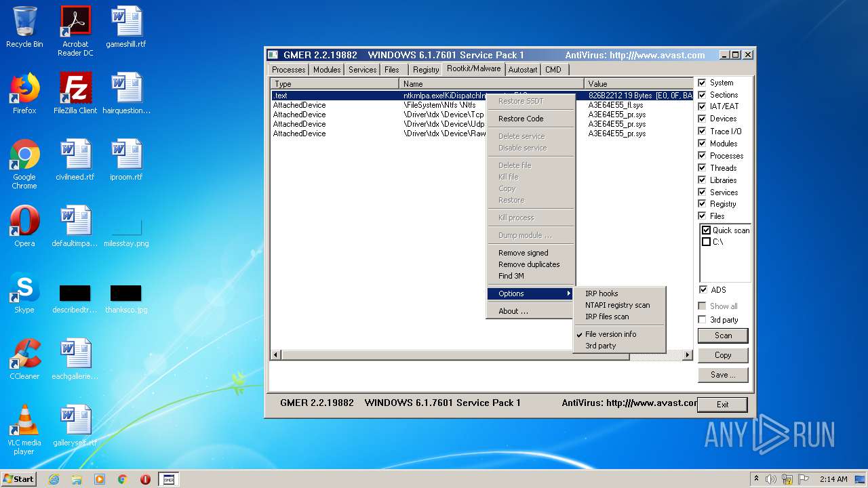
Task: Switch to the Processes tab
Action: point(288,70)
